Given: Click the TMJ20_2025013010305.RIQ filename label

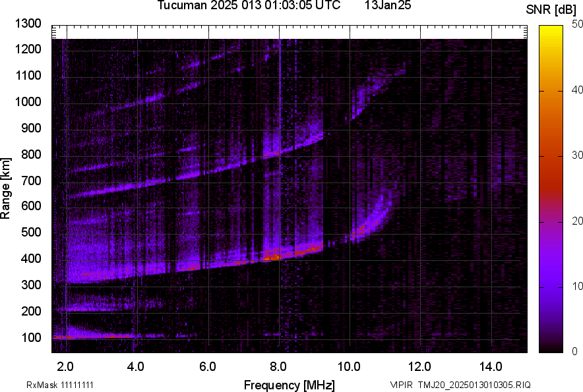Looking at the screenshot, I should click(x=460, y=385).
